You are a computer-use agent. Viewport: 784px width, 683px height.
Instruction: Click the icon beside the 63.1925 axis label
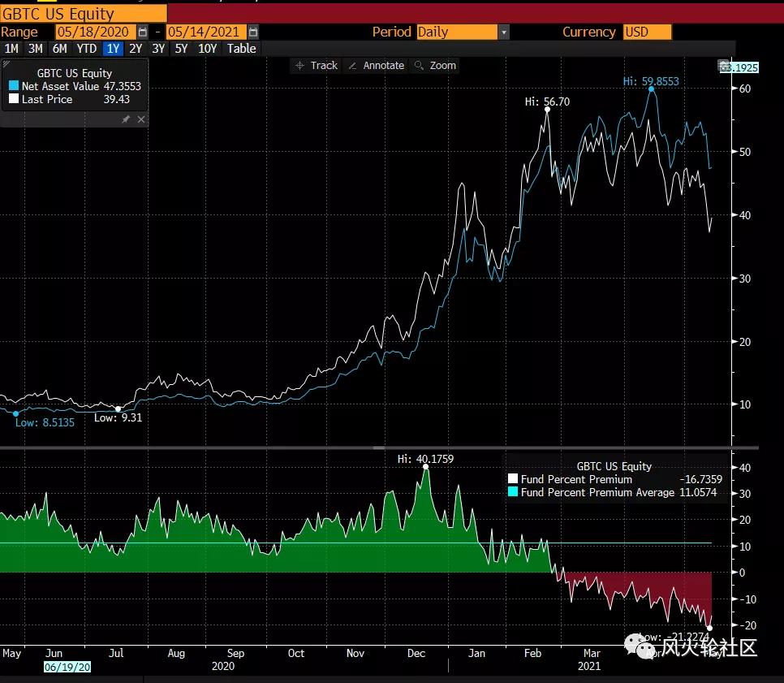(722, 67)
